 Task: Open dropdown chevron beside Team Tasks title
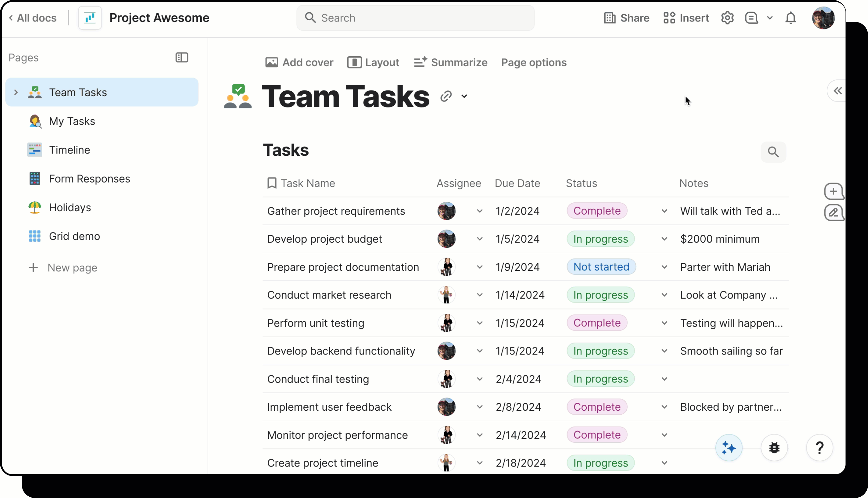point(464,96)
